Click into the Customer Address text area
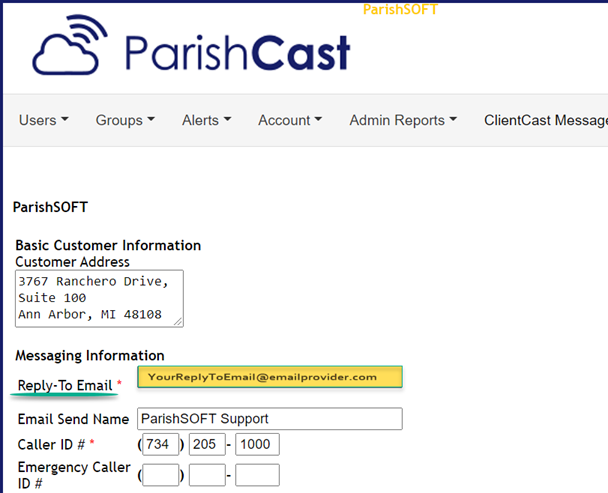The image size is (608, 493). (x=99, y=298)
